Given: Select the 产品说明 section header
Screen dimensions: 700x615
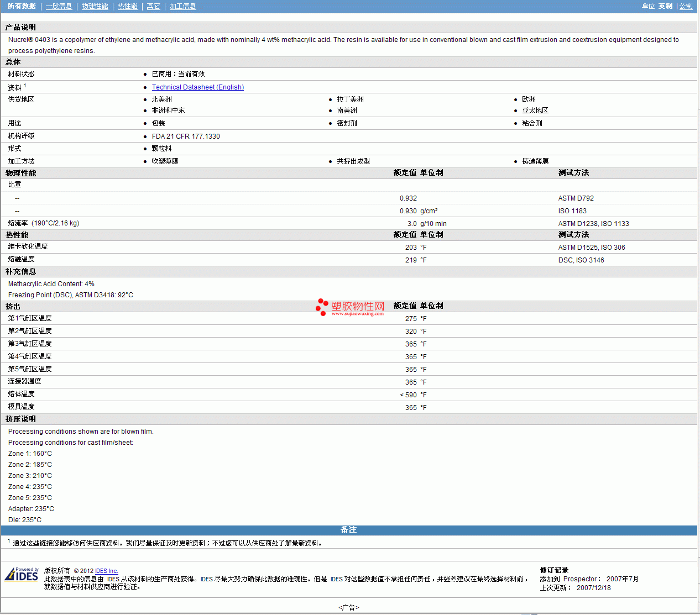Looking at the screenshot, I should [20, 27].
